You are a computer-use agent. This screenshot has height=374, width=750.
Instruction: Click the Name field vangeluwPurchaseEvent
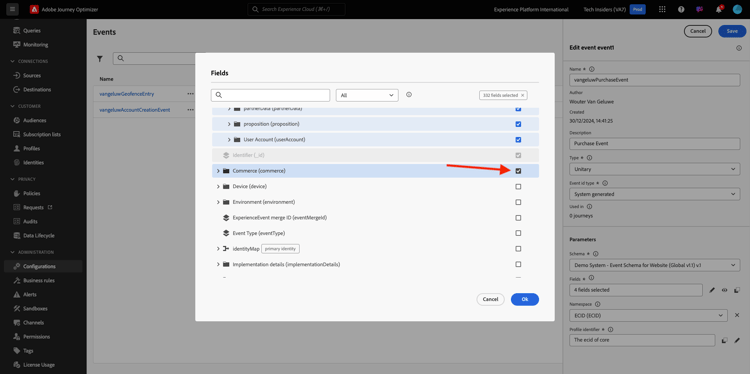[654, 80]
